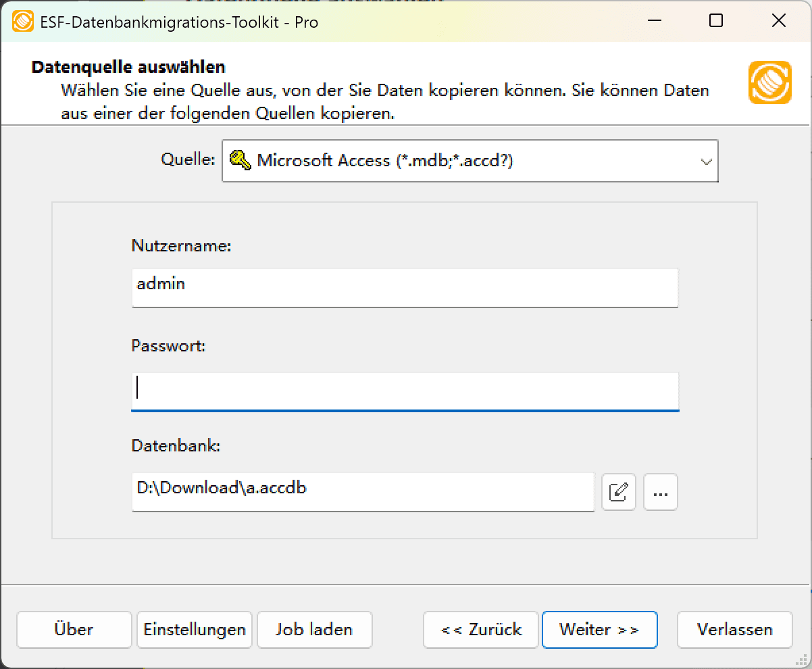812x669 pixels.
Task: Click Verlassen to exit the wizard
Action: point(734,629)
